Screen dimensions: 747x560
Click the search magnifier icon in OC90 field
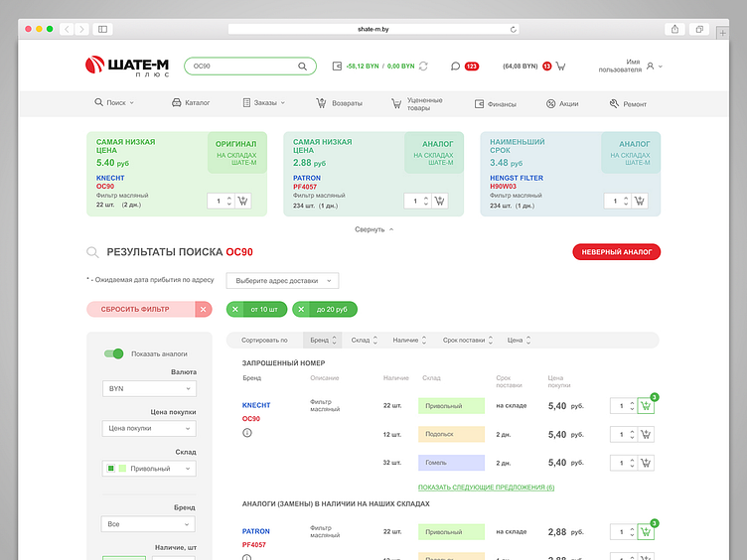(x=302, y=67)
